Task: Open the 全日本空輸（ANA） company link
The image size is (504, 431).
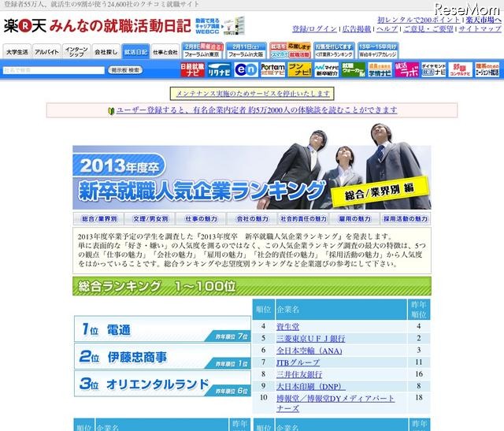Action: point(309,351)
